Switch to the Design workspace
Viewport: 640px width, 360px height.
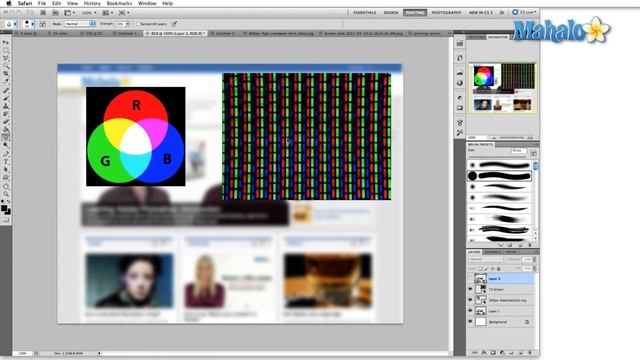tap(391, 13)
